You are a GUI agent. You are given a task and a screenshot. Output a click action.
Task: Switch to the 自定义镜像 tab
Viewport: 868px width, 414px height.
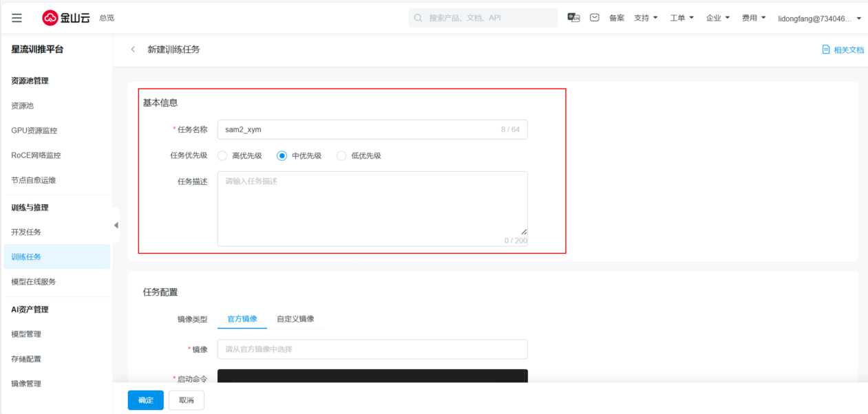295,318
